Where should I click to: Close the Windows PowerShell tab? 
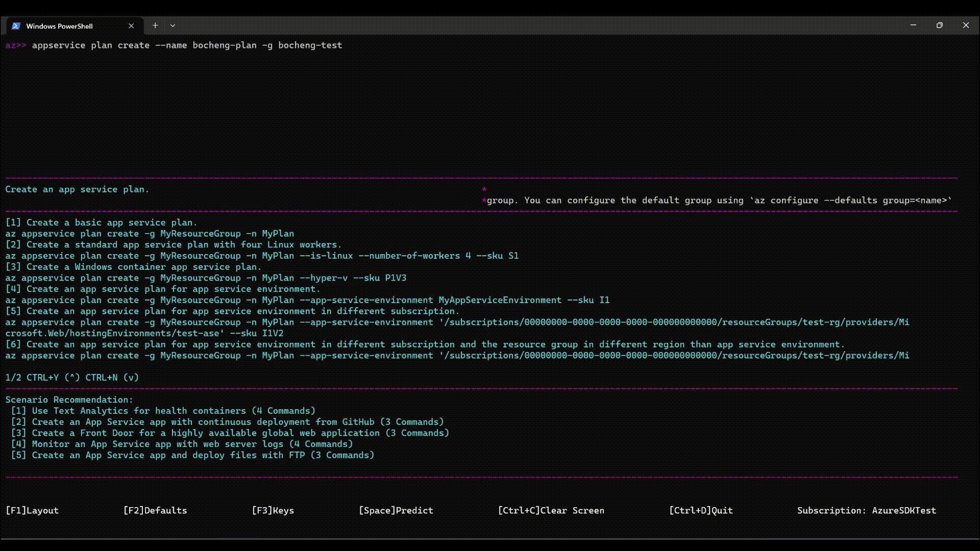click(x=131, y=26)
